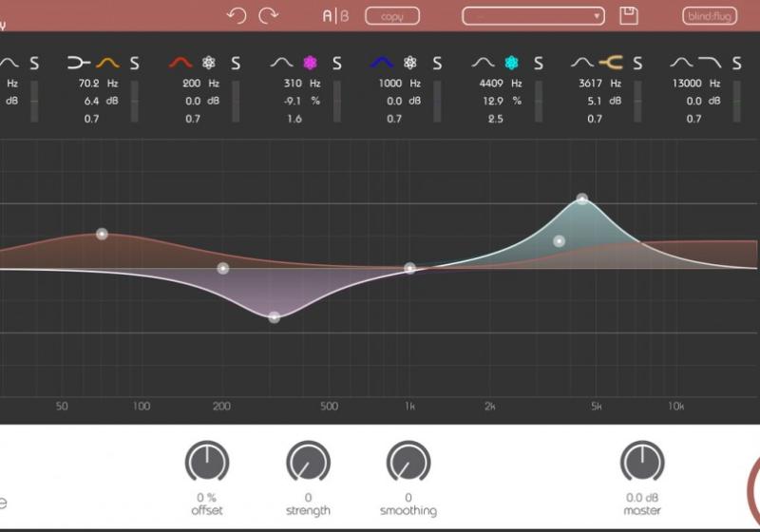Image resolution: width=760 pixels, height=532 pixels.
Task: Click the magenta smart filter icon on the 310 Hz band
Action: 309,64
